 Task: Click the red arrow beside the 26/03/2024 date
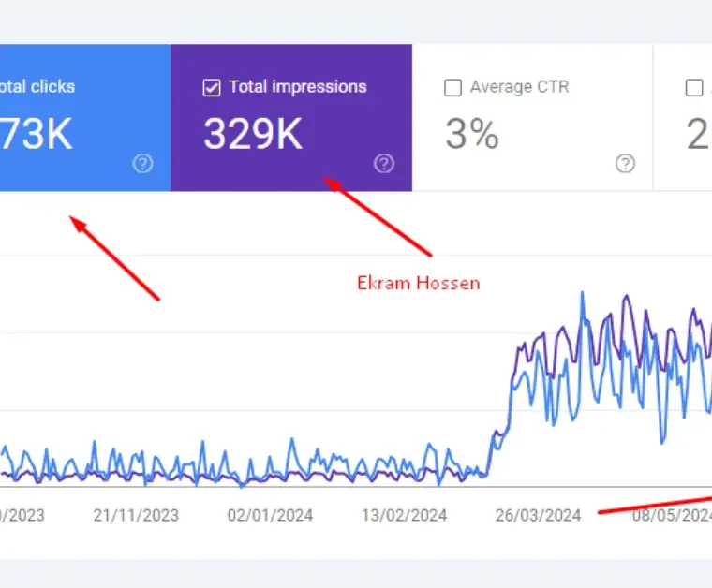coord(654,504)
